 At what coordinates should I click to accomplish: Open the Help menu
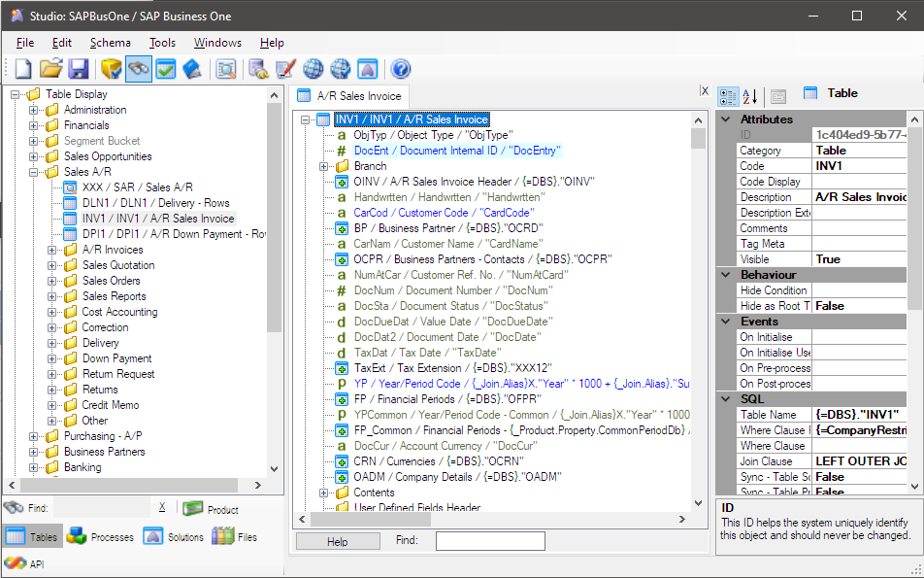pyautogui.click(x=272, y=43)
